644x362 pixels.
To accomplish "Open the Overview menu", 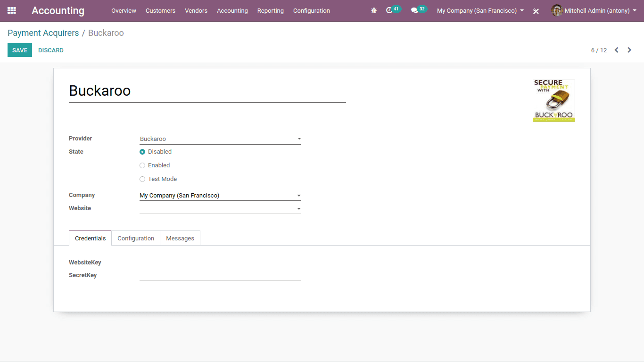I will pos(124,10).
